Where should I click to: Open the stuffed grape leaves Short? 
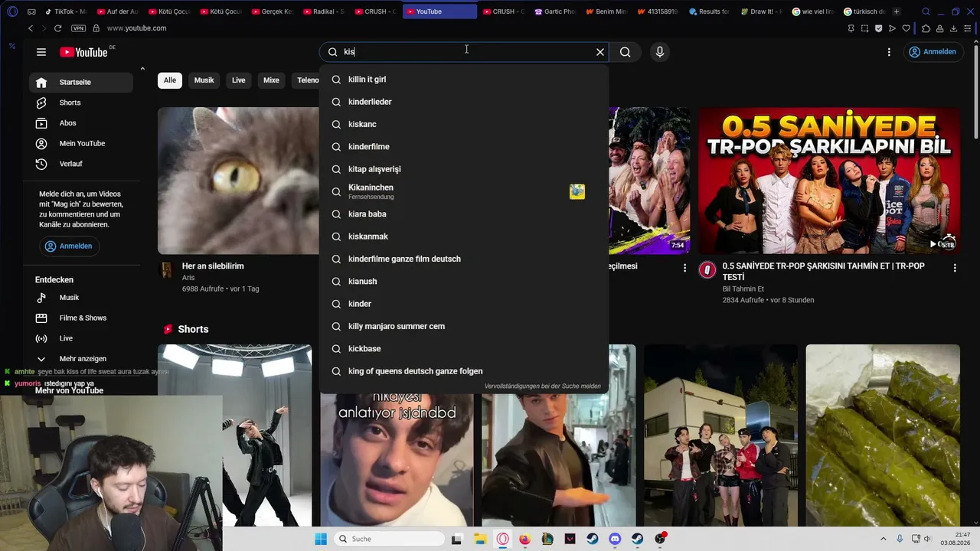pyautogui.click(x=883, y=435)
